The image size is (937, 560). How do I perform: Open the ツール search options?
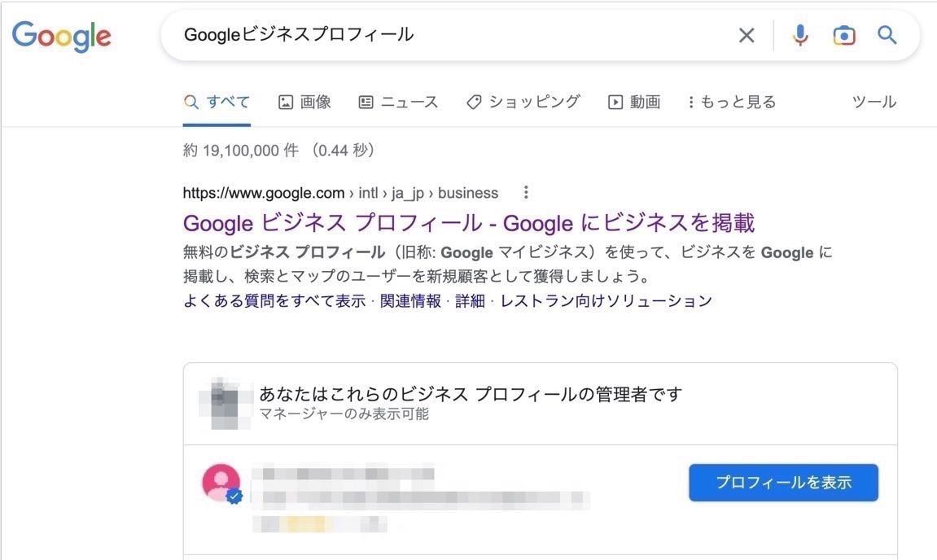coord(874,102)
